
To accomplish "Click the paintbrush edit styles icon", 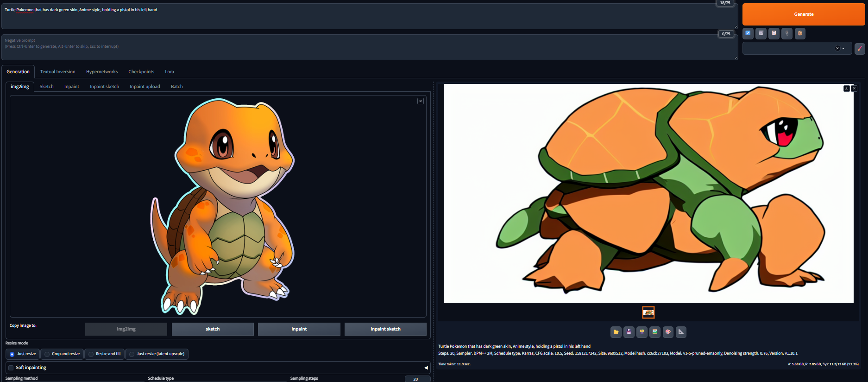I will point(860,48).
